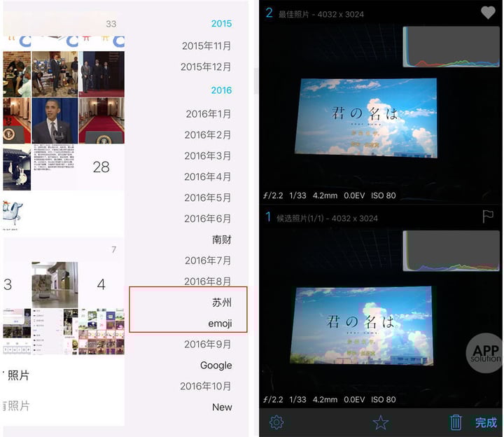Jump to 2016年7月
Image resolution: width=504 pixels, height=437 pixels.
208,260
